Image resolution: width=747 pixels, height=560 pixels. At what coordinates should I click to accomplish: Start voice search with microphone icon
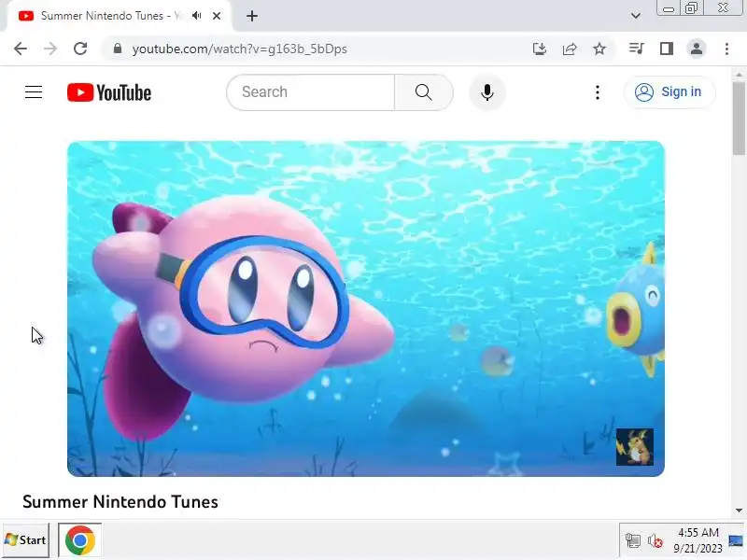pos(486,92)
